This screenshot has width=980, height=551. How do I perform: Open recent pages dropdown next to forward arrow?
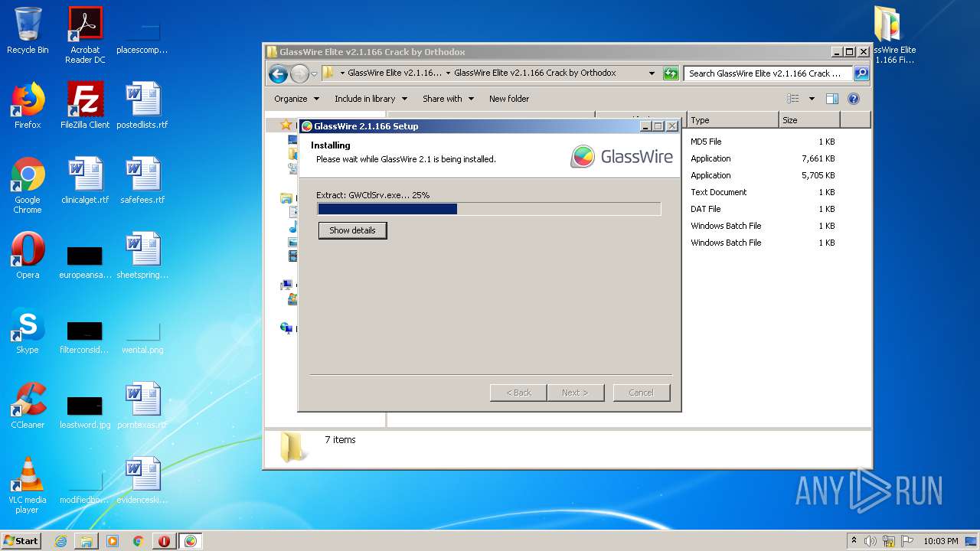pos(314,74)
